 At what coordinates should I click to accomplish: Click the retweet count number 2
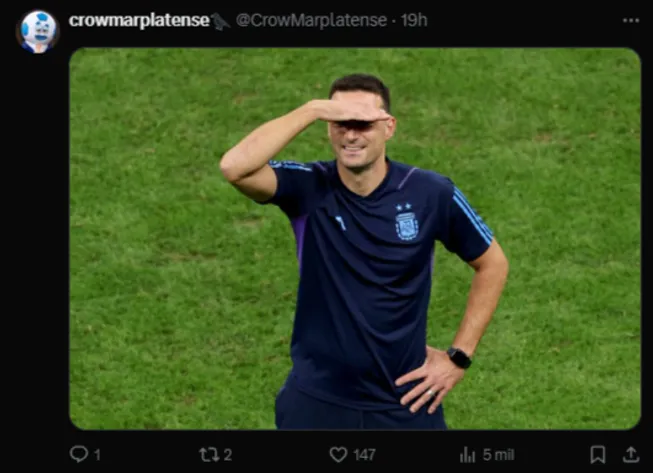click(x=228, y=455)
